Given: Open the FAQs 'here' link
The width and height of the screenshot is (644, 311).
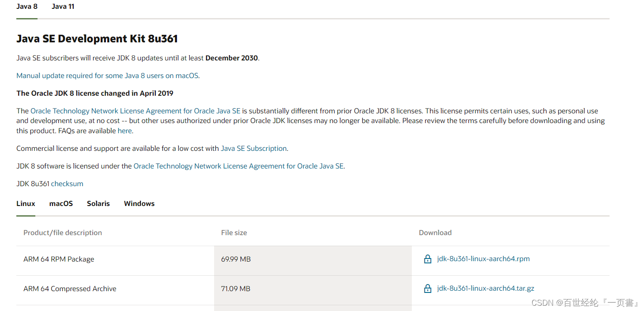Looking at the screenshot, I should click(x=124, y=131).
